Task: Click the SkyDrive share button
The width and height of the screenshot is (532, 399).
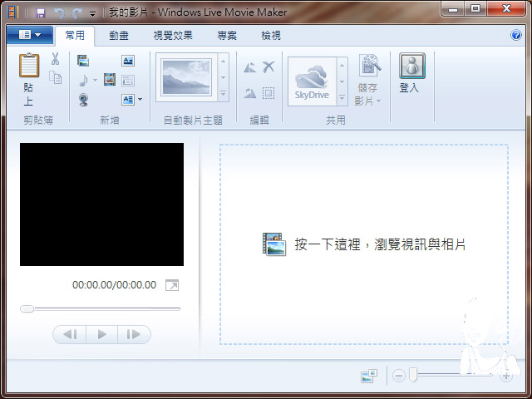Action: pyautogui.click(x=312, y=81)
